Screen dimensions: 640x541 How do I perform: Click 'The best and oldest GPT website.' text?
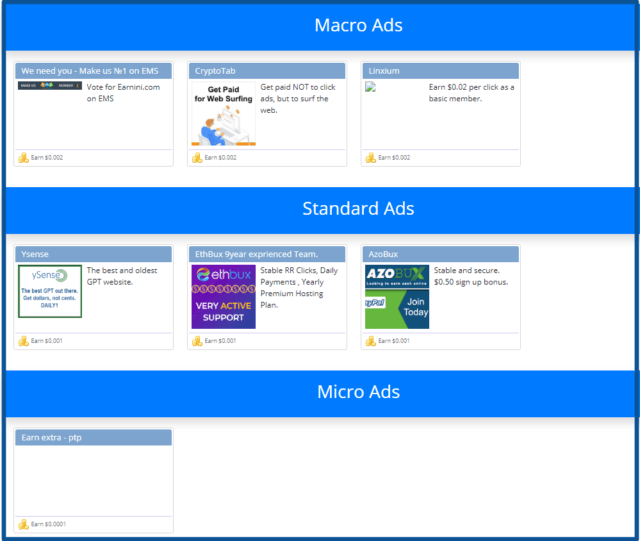(122, 276)
